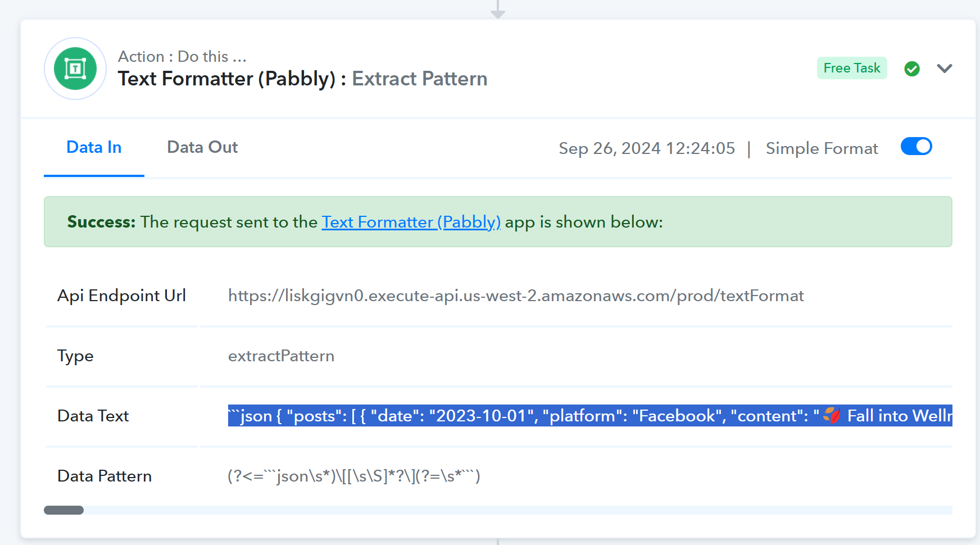This screenshot has height=545, width=980.
Task: Click the Api Endpoint Url label
Action: [121, 296]
